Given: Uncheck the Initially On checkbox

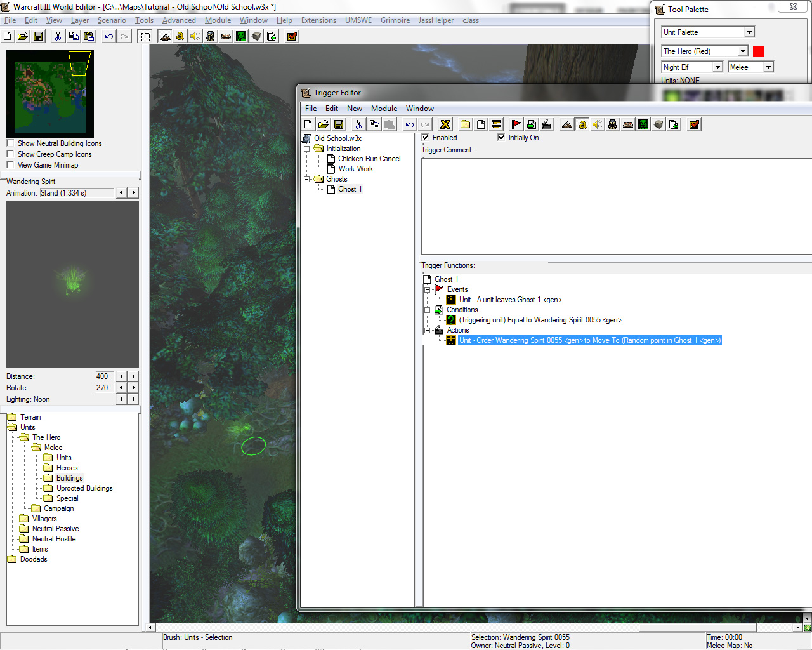Looking at the screenshot, I should (502, 138).
